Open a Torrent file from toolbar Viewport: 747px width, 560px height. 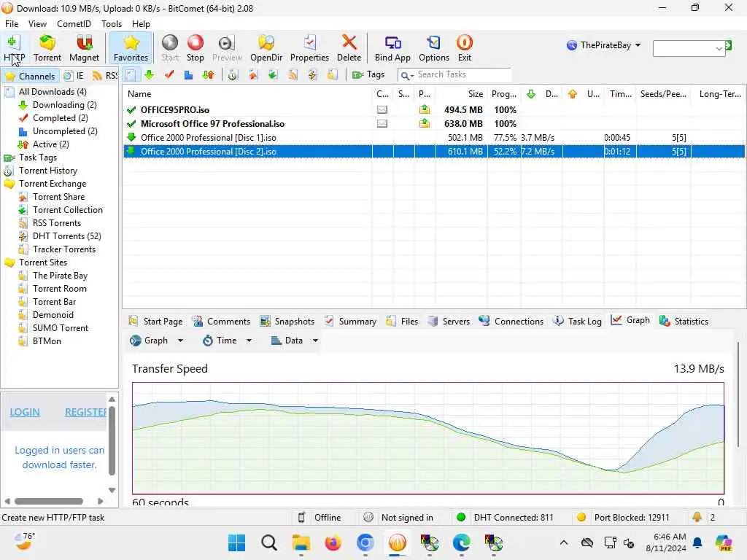click(47, 48)
